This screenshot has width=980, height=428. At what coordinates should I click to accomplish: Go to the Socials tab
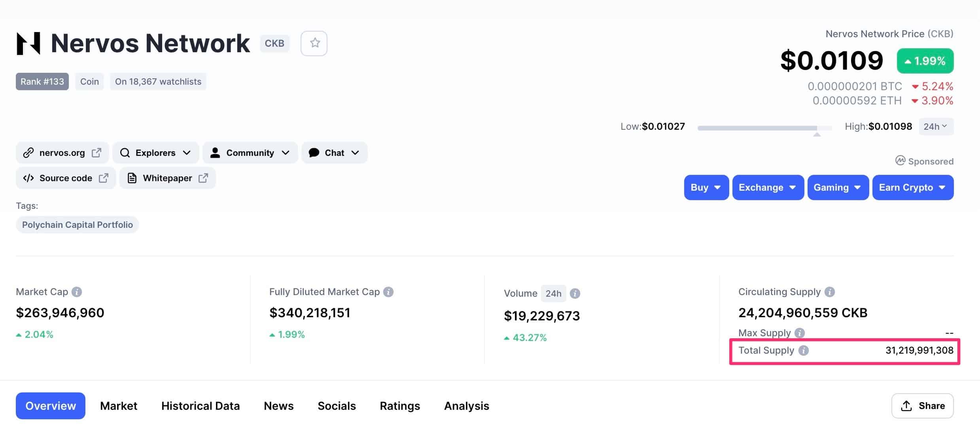point(337,406)
